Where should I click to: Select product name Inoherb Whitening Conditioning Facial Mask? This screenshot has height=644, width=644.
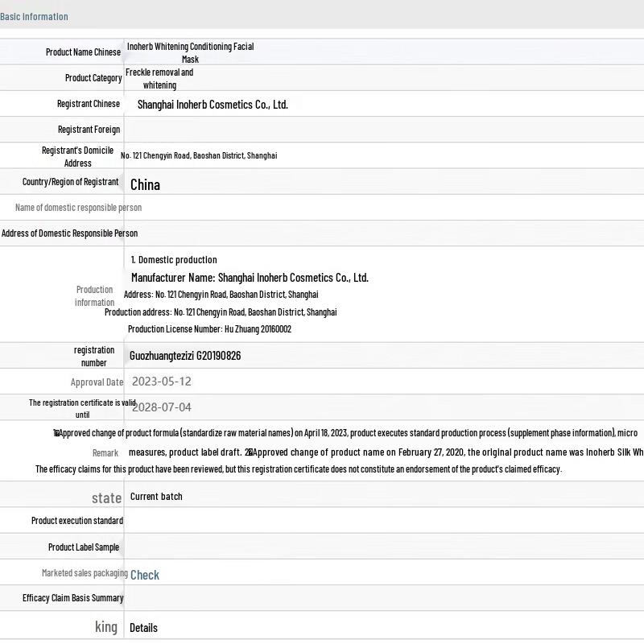click(190, 52)
